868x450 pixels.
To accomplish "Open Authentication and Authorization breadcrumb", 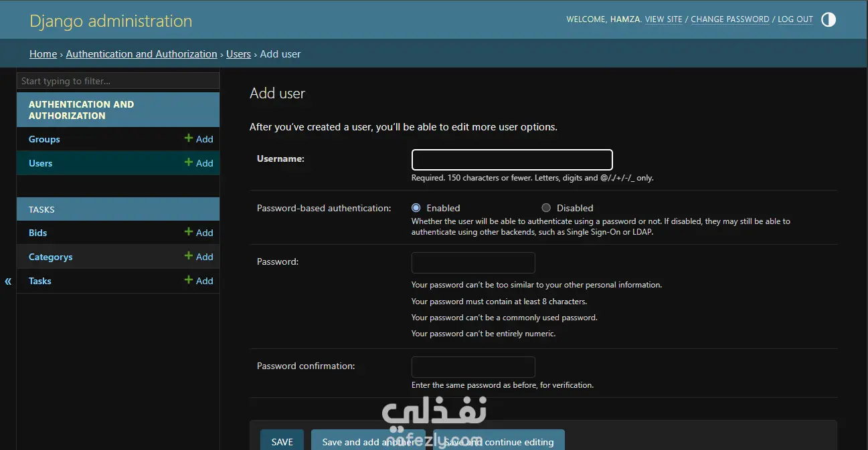I will [x=141, y=54].
